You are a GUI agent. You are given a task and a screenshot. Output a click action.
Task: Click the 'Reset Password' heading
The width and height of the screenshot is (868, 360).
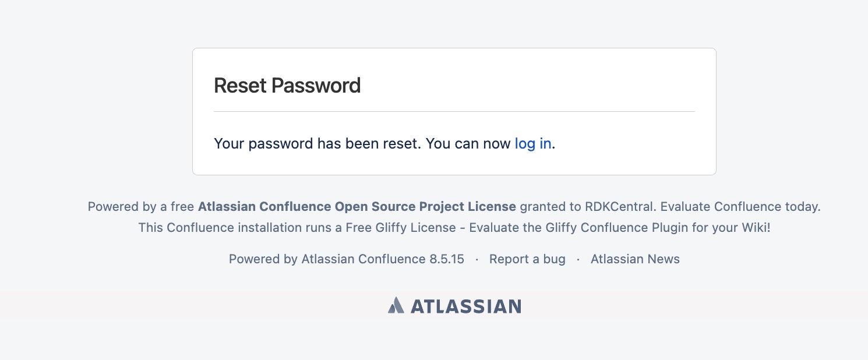click(x=287, y=86)
